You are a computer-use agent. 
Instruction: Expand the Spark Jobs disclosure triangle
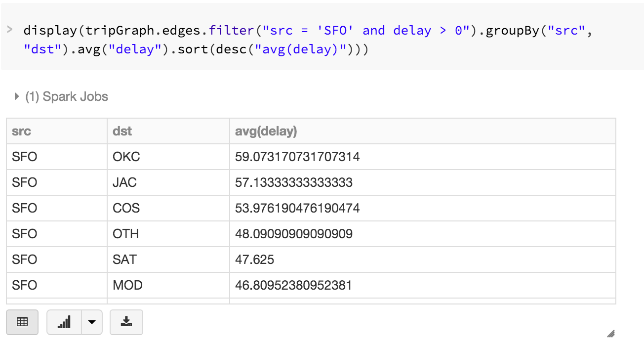tap(17, 96)
